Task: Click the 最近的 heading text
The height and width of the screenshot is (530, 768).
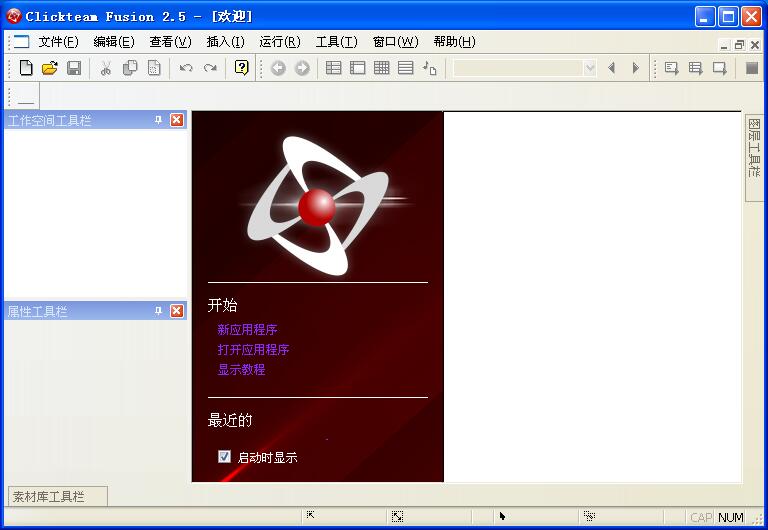Action: point(230,420)
